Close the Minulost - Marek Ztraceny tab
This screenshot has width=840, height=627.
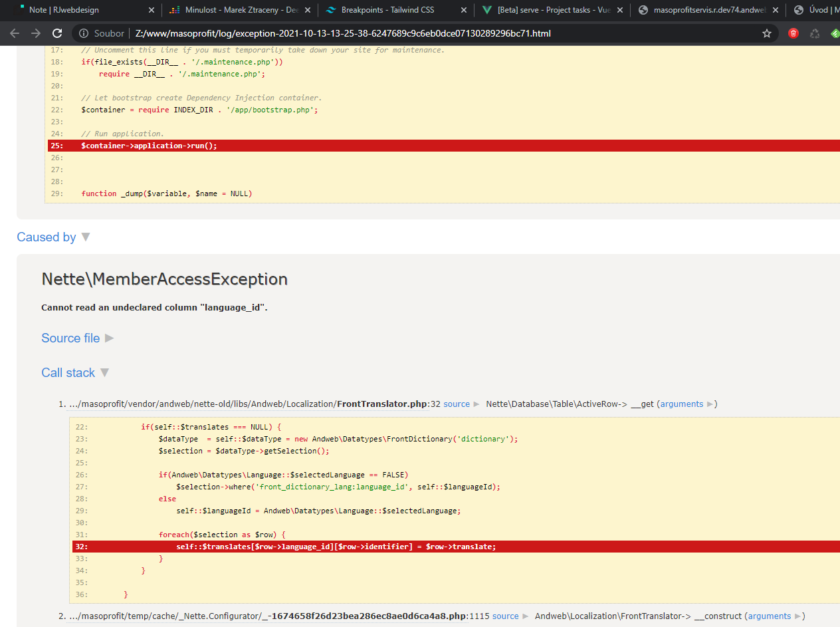click(x=307, y=10)
